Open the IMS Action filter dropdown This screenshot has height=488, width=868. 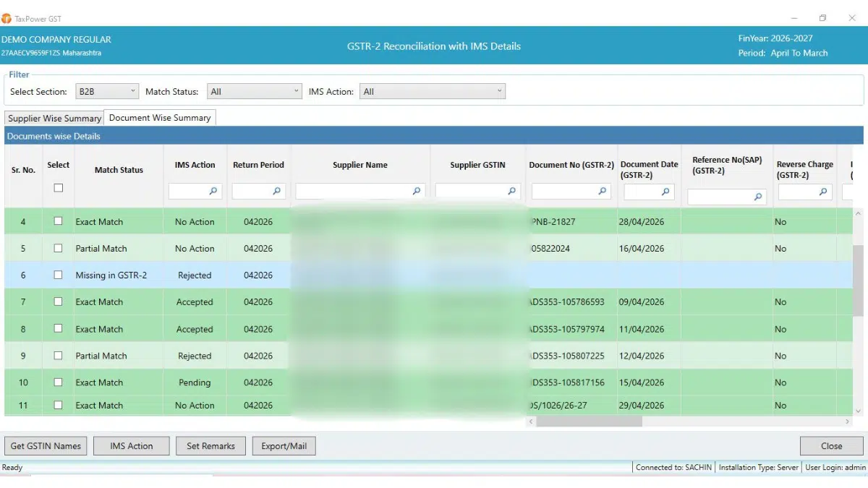(x=433, y=92)
